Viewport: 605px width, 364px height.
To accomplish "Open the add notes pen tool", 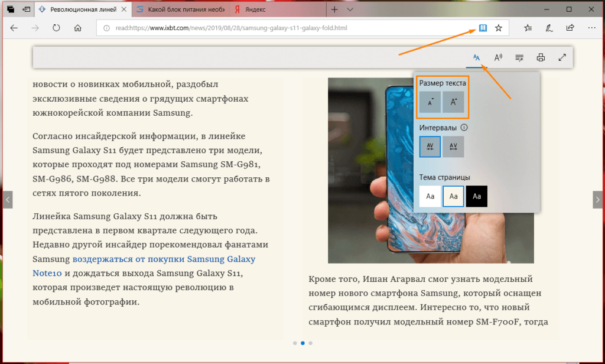I will pos(549,28).
